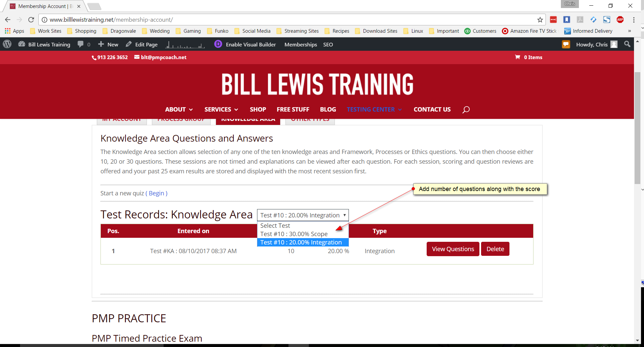Click New in the admin bar
The width and height of the screenshot is (644, 347).
pyautogui.click(x=108, y=44)
